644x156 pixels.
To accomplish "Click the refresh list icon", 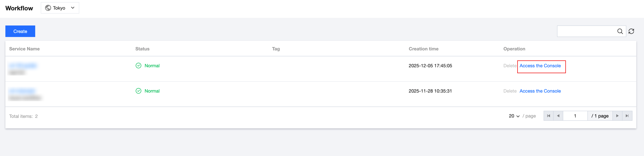I will (x=631, y=31).
